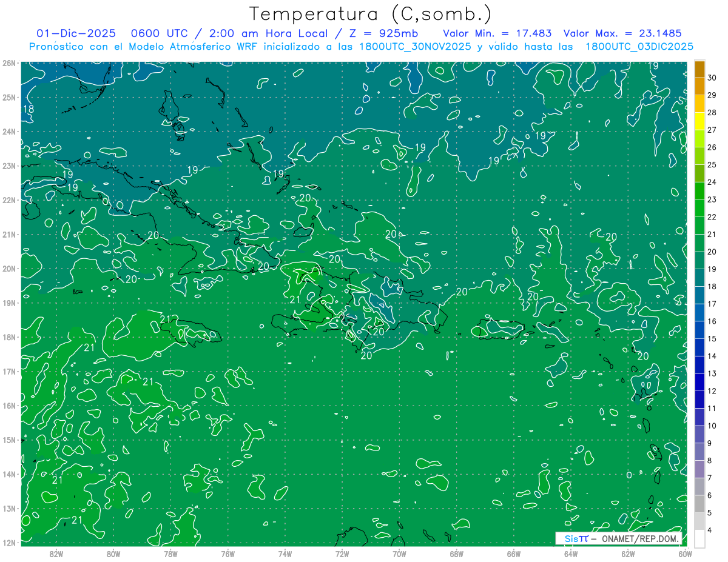
Task: Click the "26N" latitude axis label
Action: pos(8,62)
